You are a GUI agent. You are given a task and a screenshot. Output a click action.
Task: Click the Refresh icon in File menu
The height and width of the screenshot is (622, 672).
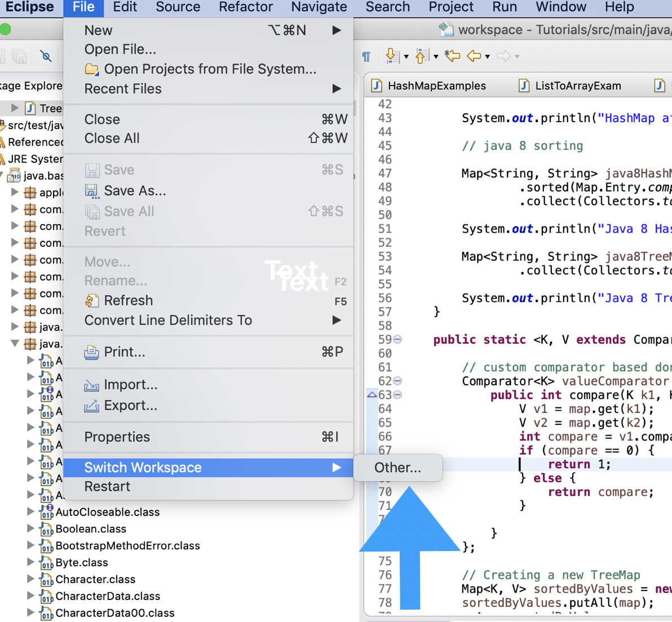92,300
